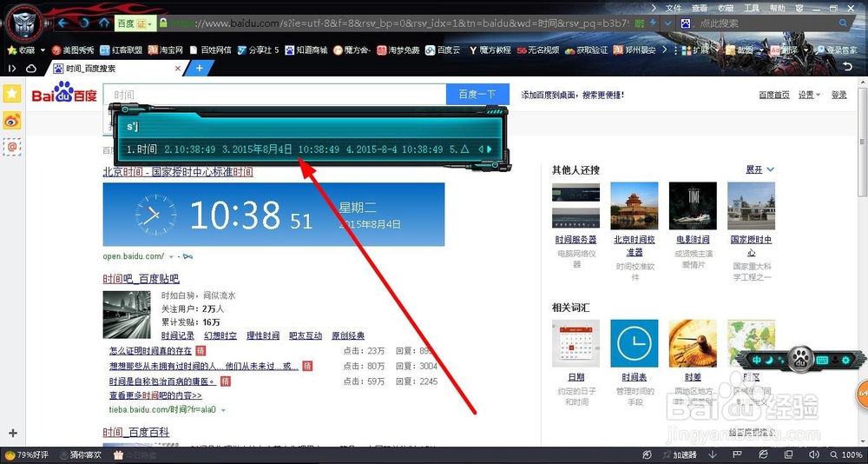Open the 百度 证 site certificate dropdown
The image size is (868, 464).
tap(134, 23)
